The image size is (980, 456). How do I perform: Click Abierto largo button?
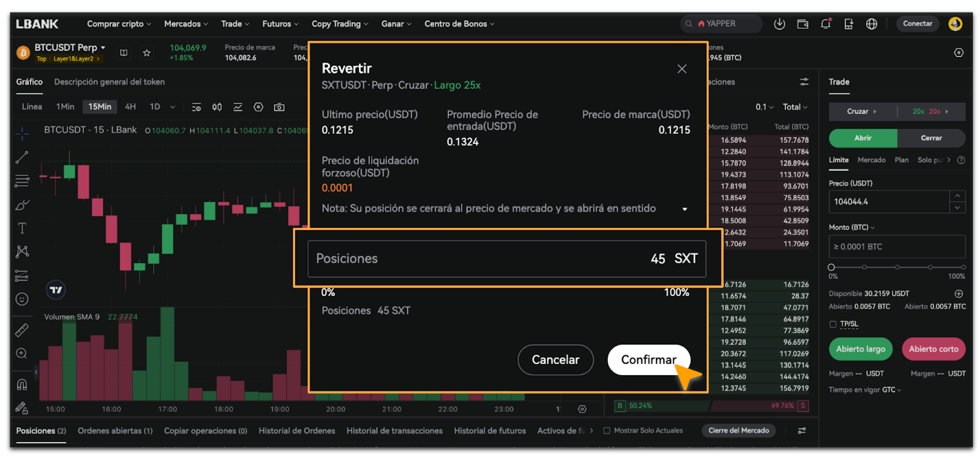[x=861, y=349]
